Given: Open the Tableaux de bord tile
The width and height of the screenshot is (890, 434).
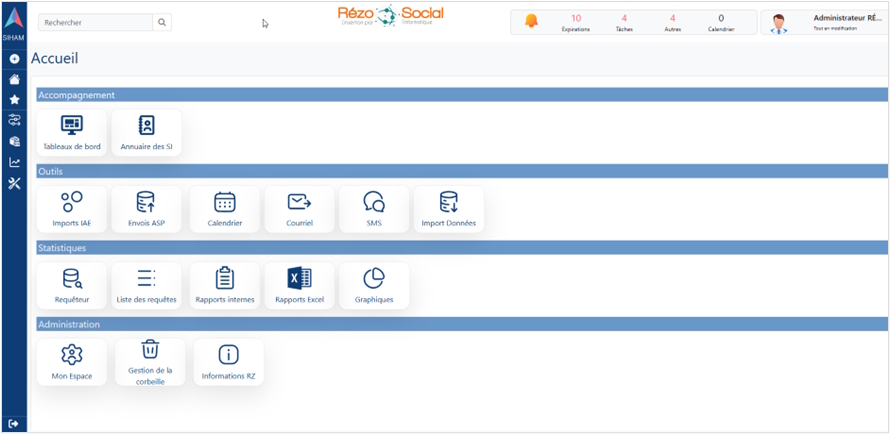Looking at the screenshot, I should pos(72,133).
